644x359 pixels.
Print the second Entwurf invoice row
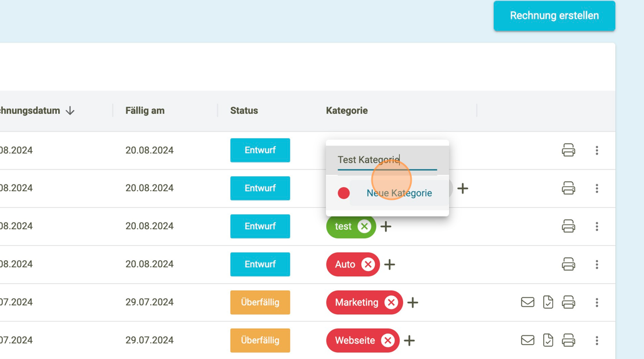coord(569,188)
